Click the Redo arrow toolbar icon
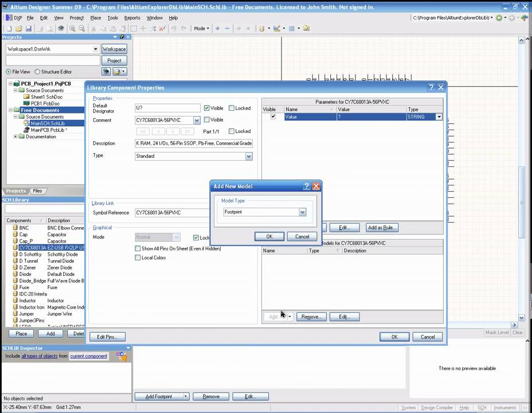This screenshot has width=532, height=413. coord(183,29)
